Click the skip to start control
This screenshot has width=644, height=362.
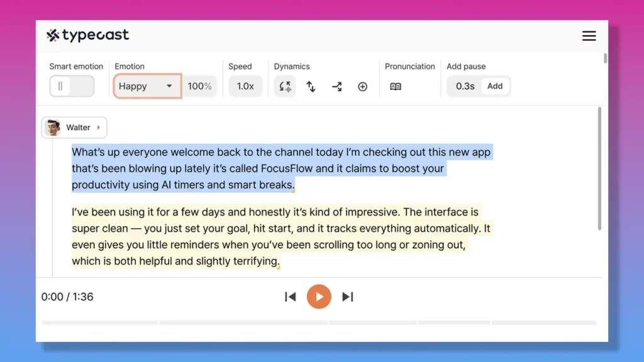click(290, 296)
